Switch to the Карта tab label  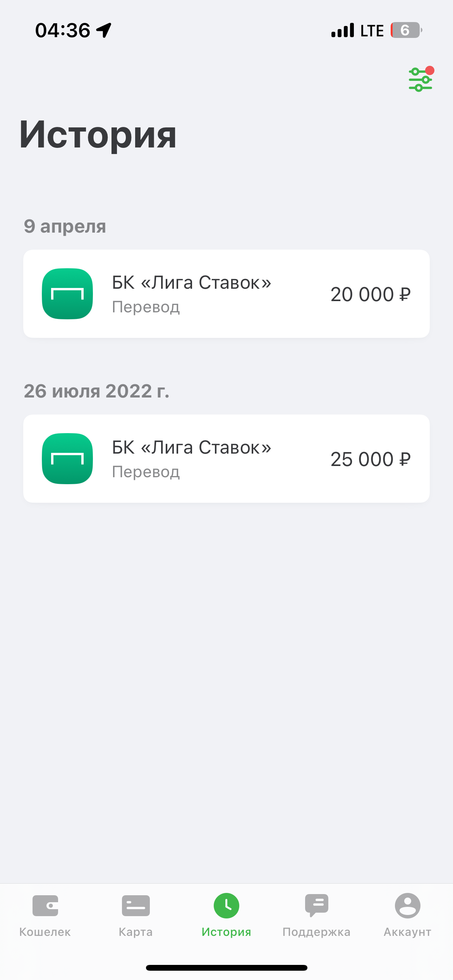[x=136, y=932]
